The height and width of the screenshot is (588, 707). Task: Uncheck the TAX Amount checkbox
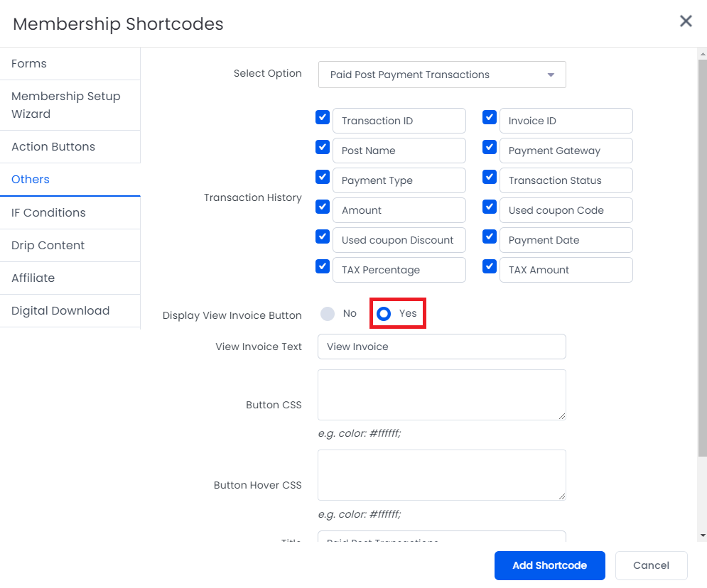pyautogui.click(x=490, y=266)
